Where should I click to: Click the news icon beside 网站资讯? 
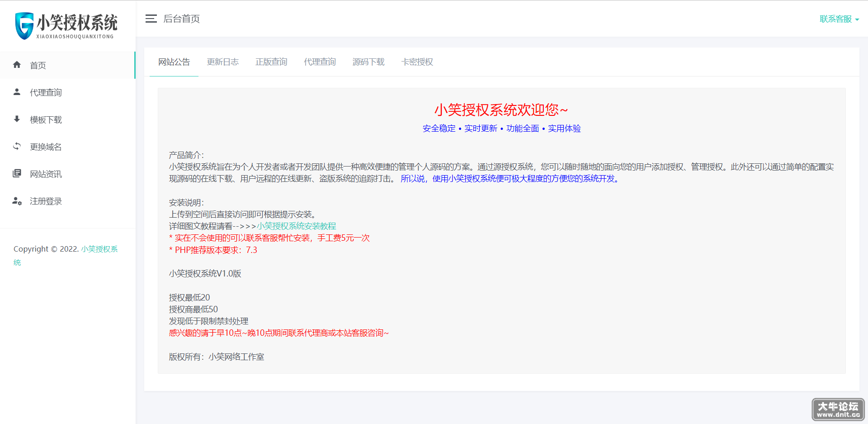(x=17, y=173)
